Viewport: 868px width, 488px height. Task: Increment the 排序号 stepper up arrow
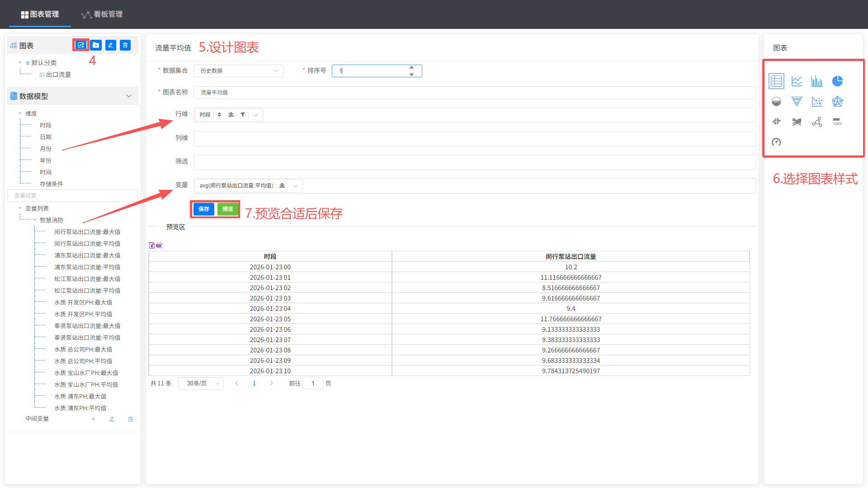411,68
